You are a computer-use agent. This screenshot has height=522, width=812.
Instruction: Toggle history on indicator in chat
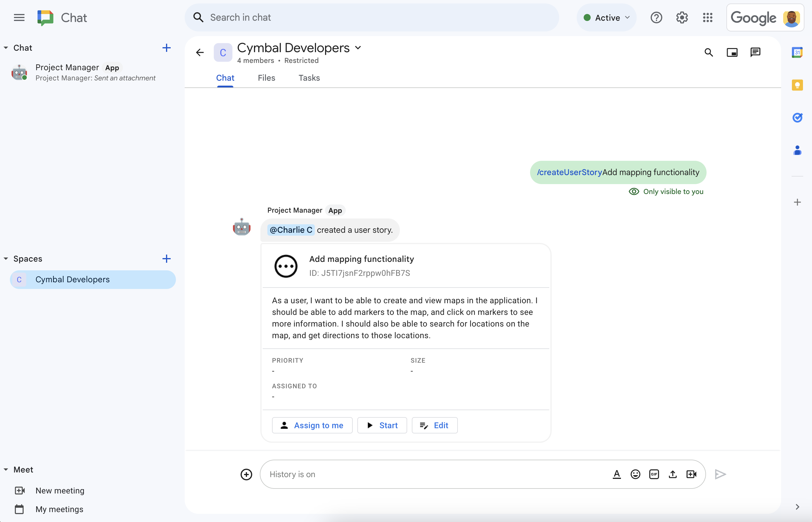(292, 474)
